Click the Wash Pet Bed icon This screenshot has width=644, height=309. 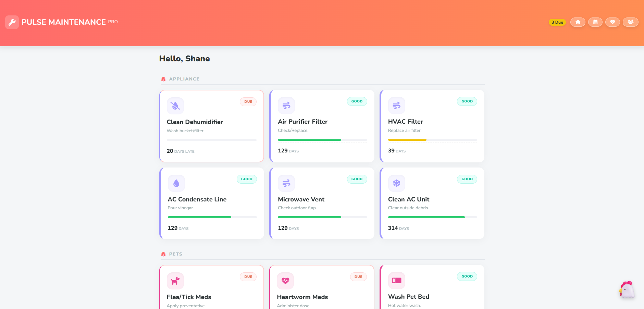pyautogui.click(x=396, y=281)
